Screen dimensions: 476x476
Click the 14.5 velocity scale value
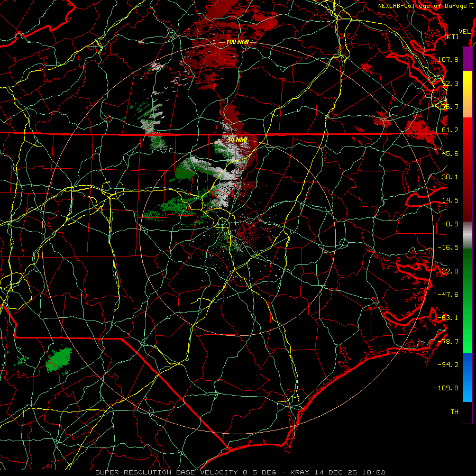pyautogui.click(x=450, y=200)
